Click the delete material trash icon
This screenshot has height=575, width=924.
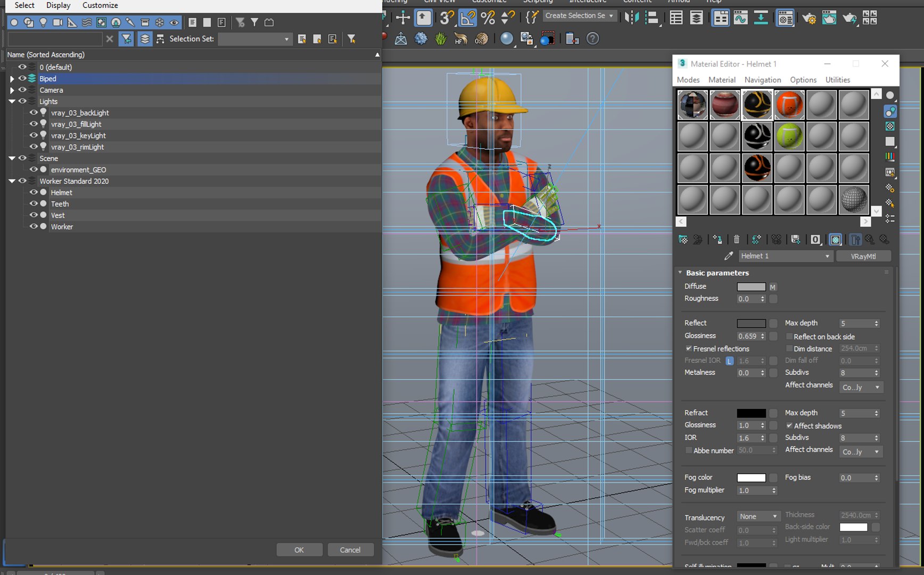point(737,240)
